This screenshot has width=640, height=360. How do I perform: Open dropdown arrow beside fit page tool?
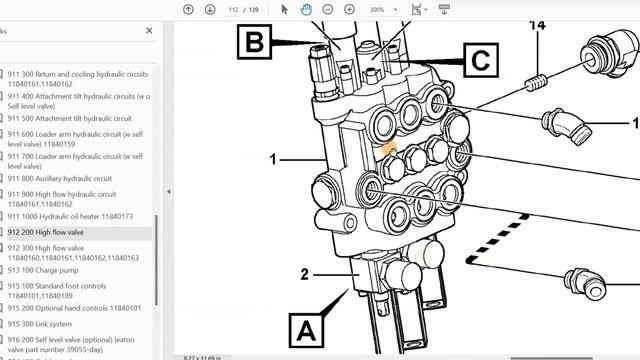coord(426,9)
